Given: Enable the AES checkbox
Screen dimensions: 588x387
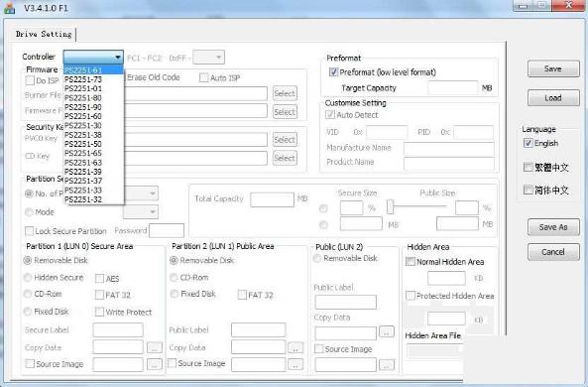Looking at the screenshot, I should 99,279.
